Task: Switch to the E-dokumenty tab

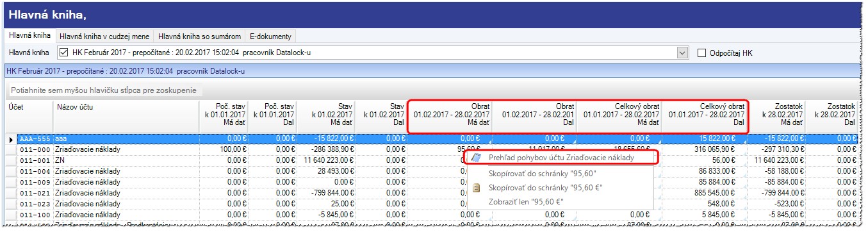Action: (270, 37)
